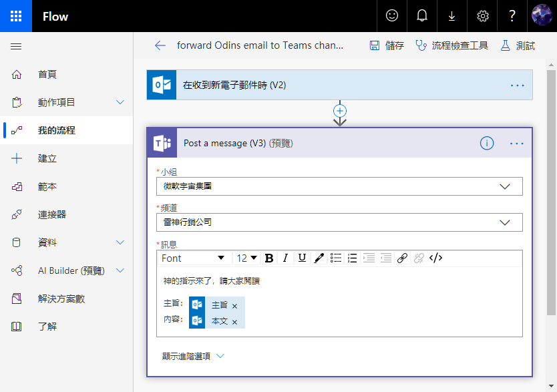Image resolution: width=557 pixels, height=392 pixels.
Task: Click the code view icon in editor
Action: [x=436, y=258]
